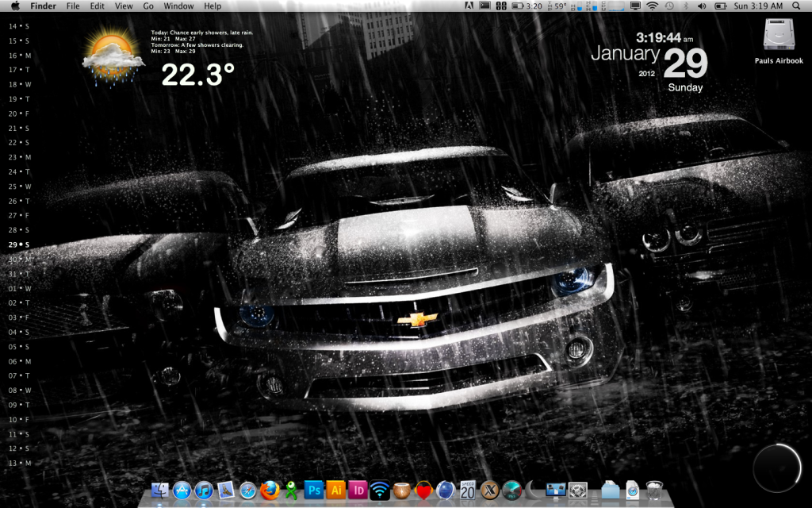Click the battery status icon beside the clock
Viewport: 812px width, 508px height.
(720, 6)
